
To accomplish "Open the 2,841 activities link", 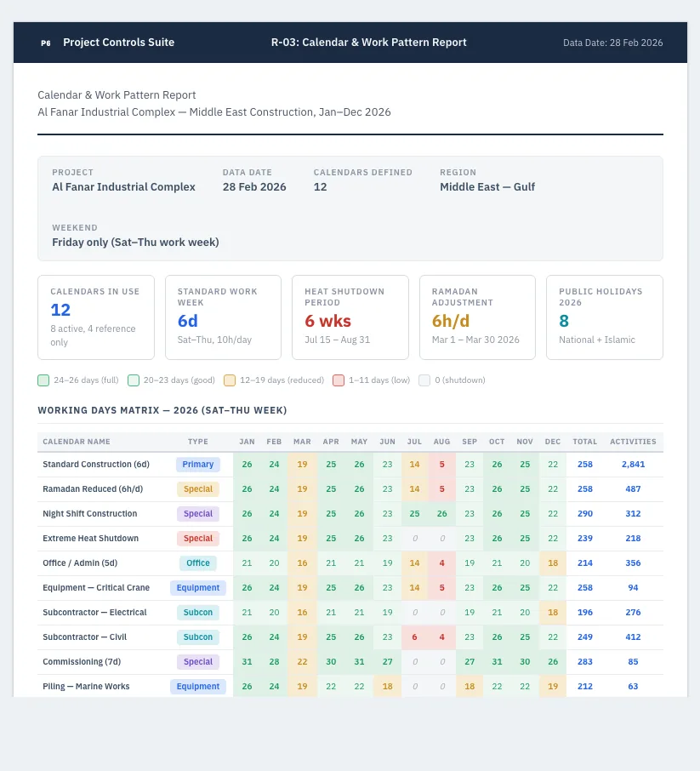I will tap(633, 464).
